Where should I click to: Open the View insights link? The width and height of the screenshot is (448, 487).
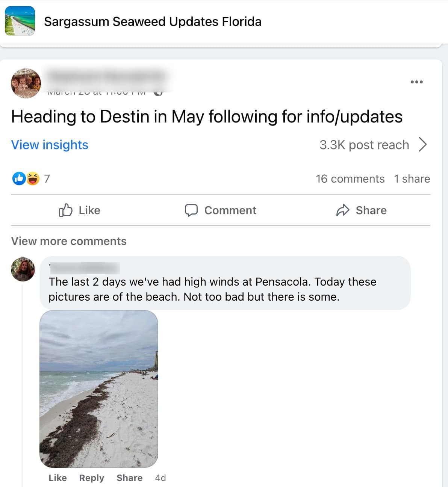click(x=50, y=145)
